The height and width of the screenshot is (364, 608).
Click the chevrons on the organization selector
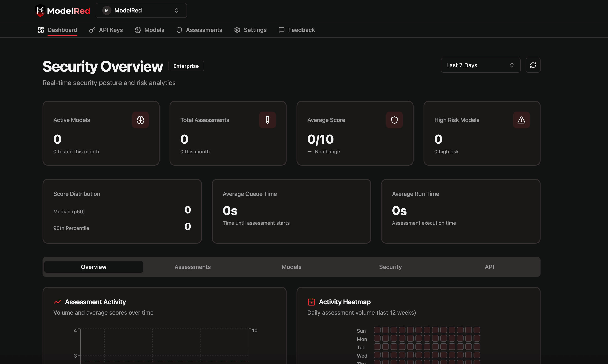[176, 10]
